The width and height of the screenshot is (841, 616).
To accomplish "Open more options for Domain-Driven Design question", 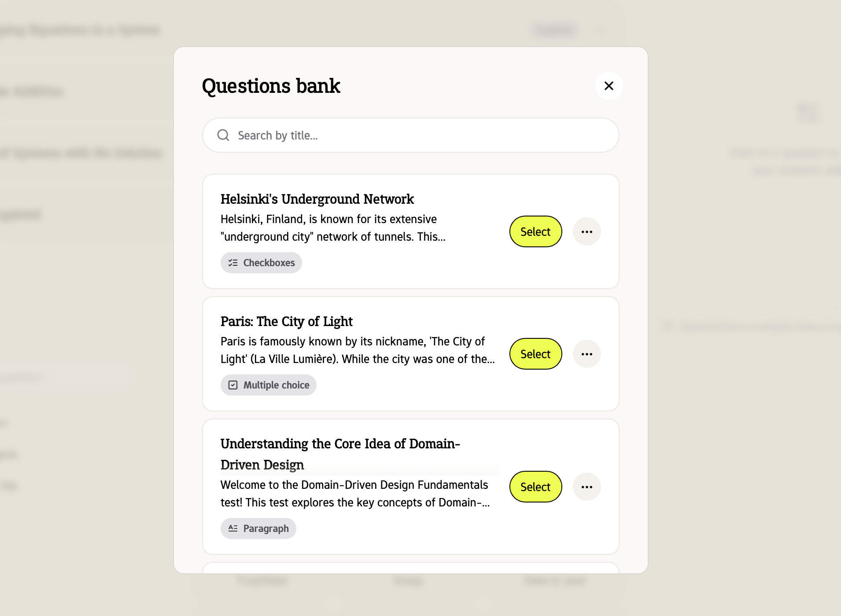I will point(586,487).
